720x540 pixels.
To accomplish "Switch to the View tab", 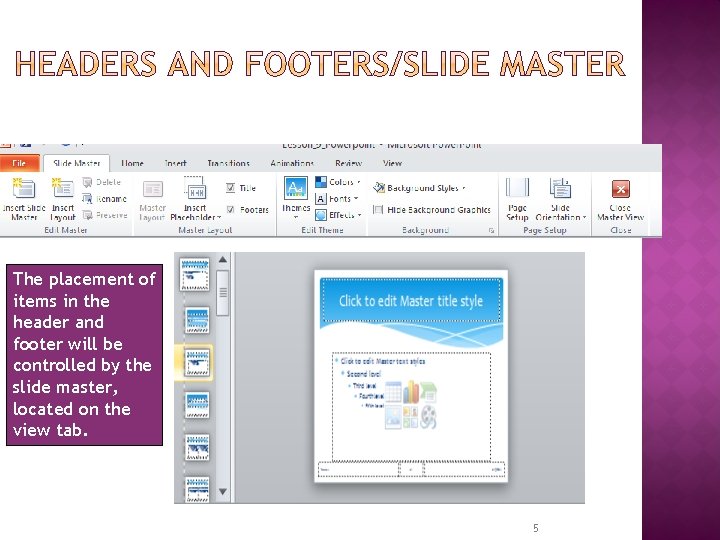I will tap(392, 163).
